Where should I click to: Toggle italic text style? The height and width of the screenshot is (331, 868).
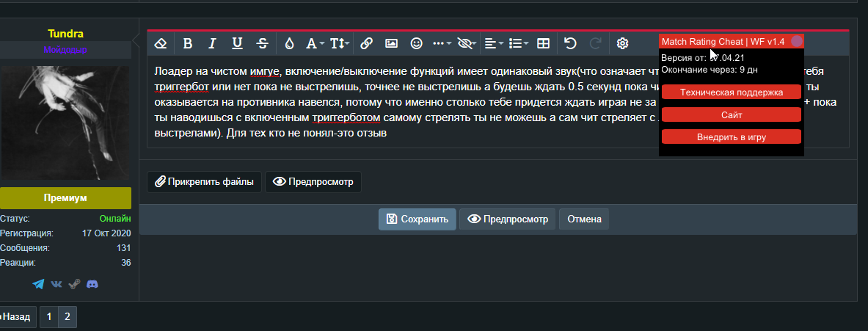click(212, 43)
